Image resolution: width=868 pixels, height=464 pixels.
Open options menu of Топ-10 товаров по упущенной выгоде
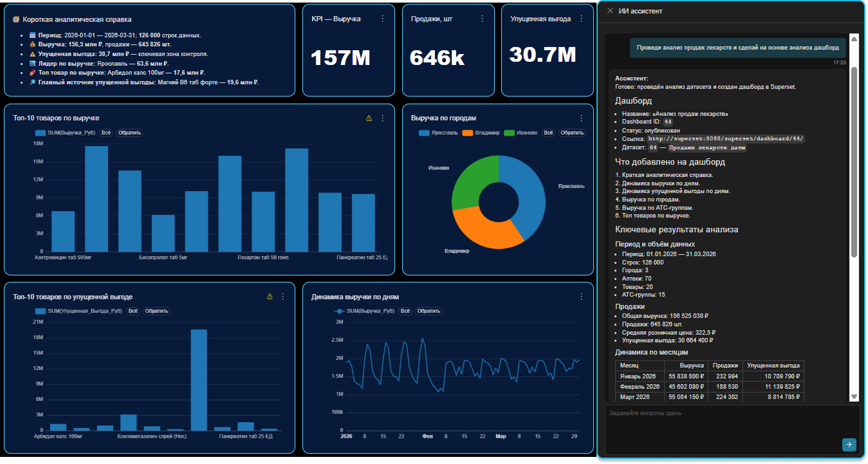point(283,297)
